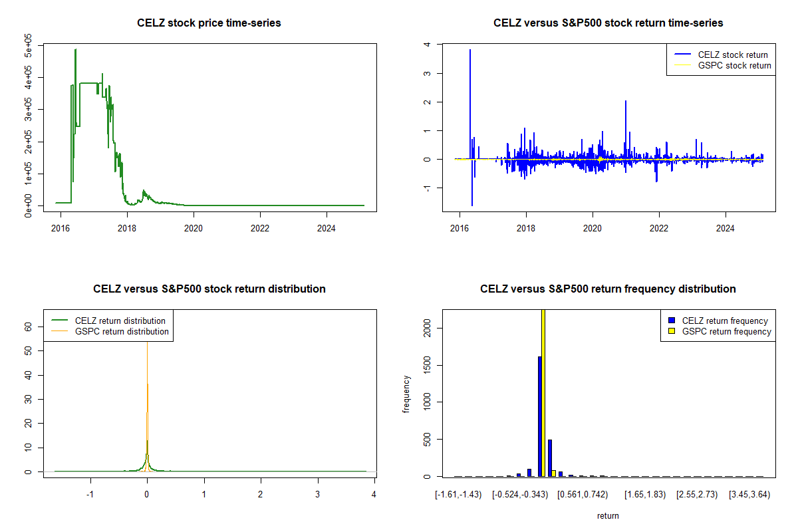
Task: Click the '[-1.61,-1.43)' bin label
Action: pyautogui.click(x=460, y=495)
